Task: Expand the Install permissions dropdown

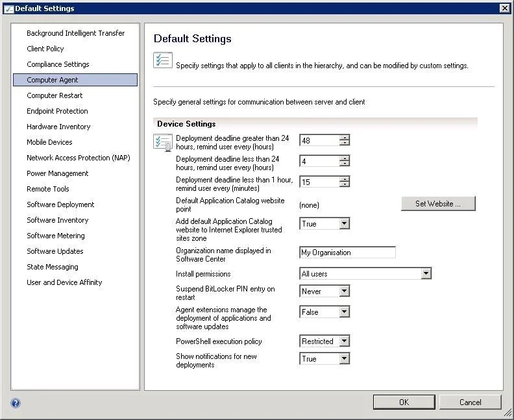Action: (x=426, y=273)
